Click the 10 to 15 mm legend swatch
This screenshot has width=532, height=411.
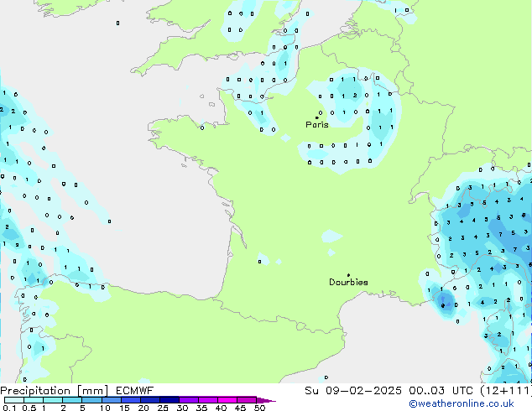[111, 400]
